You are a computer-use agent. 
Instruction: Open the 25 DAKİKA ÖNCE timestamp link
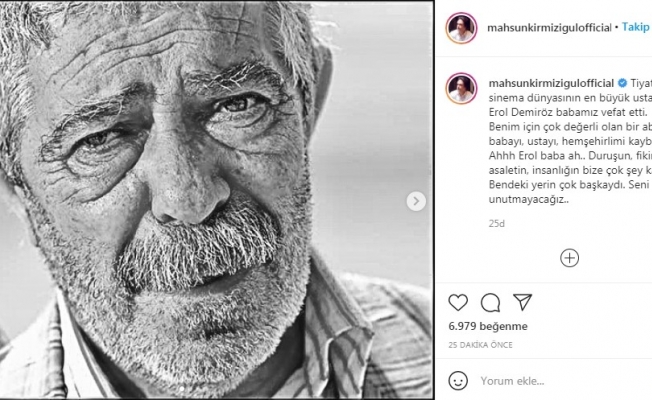[480, 345]
